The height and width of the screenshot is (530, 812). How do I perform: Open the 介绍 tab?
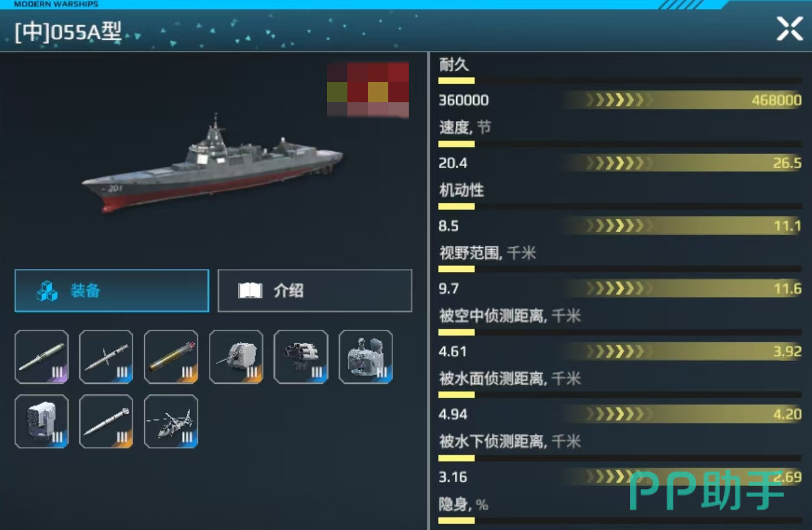click(x=315, y=291)
